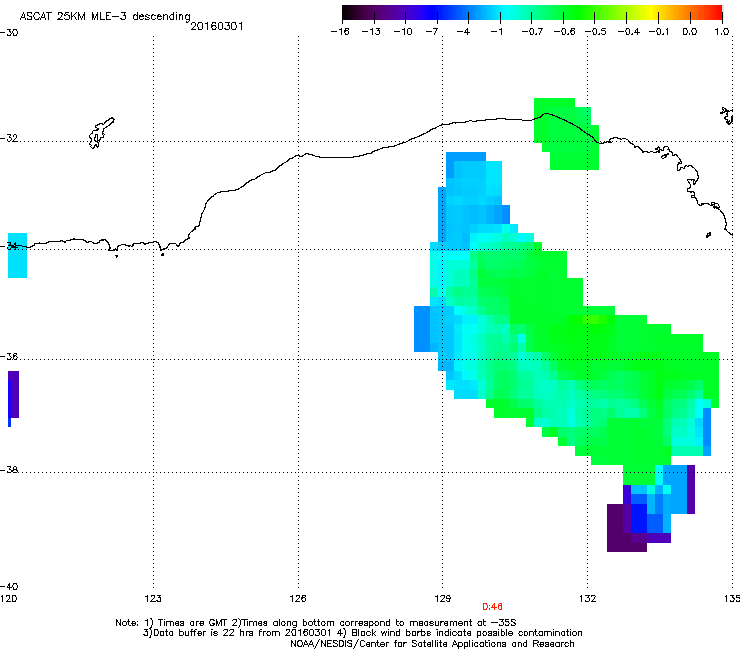Click colorbar label -1

coord(496,32)
